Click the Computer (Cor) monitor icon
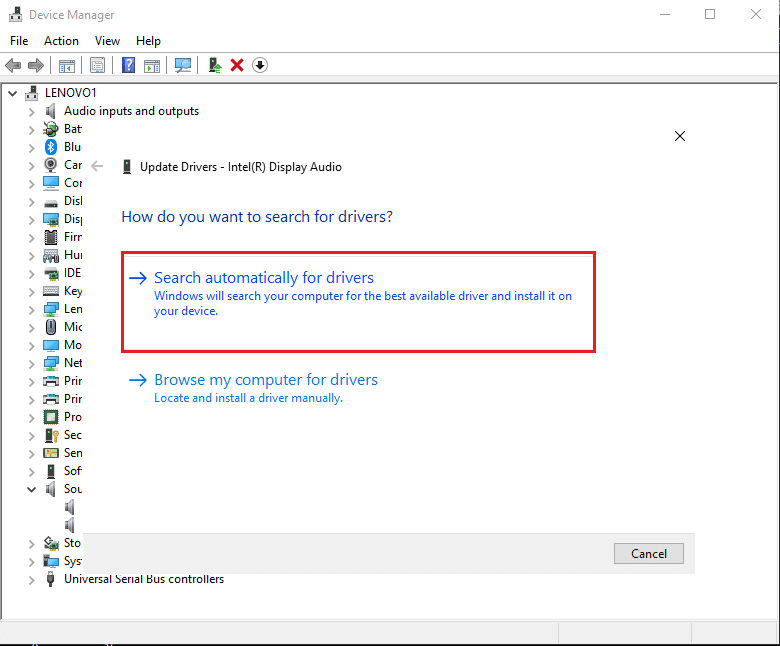Screen dimensions: 780x646 tap(51, 183)
